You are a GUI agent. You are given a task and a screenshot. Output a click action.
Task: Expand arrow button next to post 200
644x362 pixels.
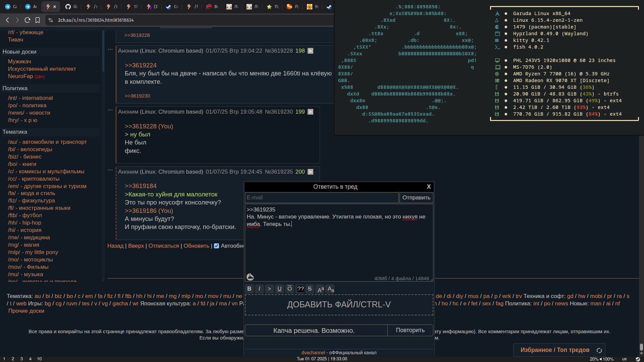(311, 172)
